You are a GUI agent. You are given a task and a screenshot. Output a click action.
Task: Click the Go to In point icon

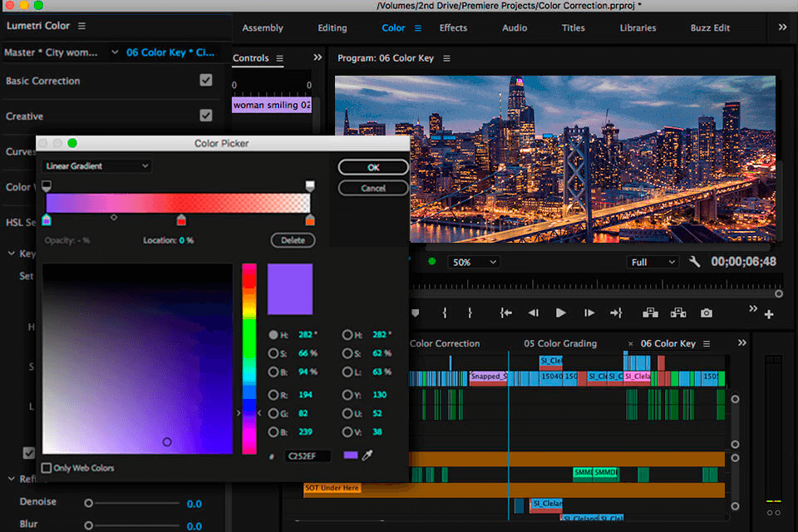click(x=505, y=313)
